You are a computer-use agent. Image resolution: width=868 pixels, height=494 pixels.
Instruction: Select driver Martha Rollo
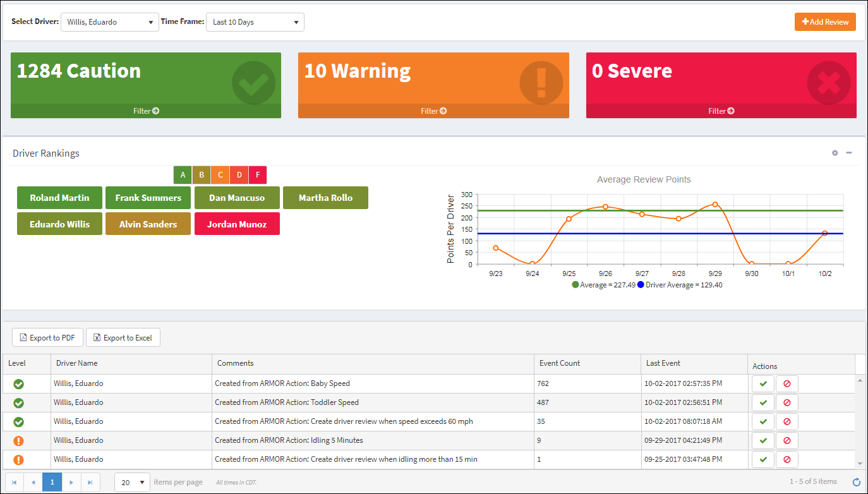pos(325,198)
